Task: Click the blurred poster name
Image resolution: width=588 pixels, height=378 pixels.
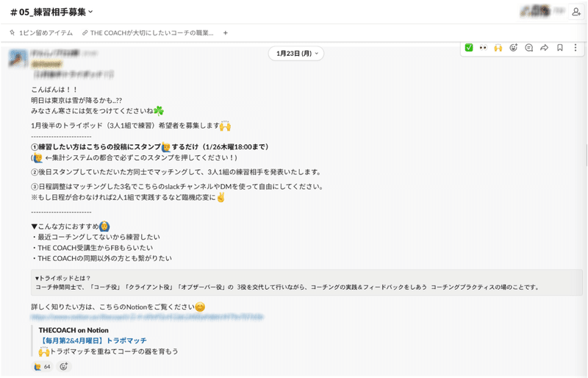Action: pyautogui.click(x=54, y=53)
